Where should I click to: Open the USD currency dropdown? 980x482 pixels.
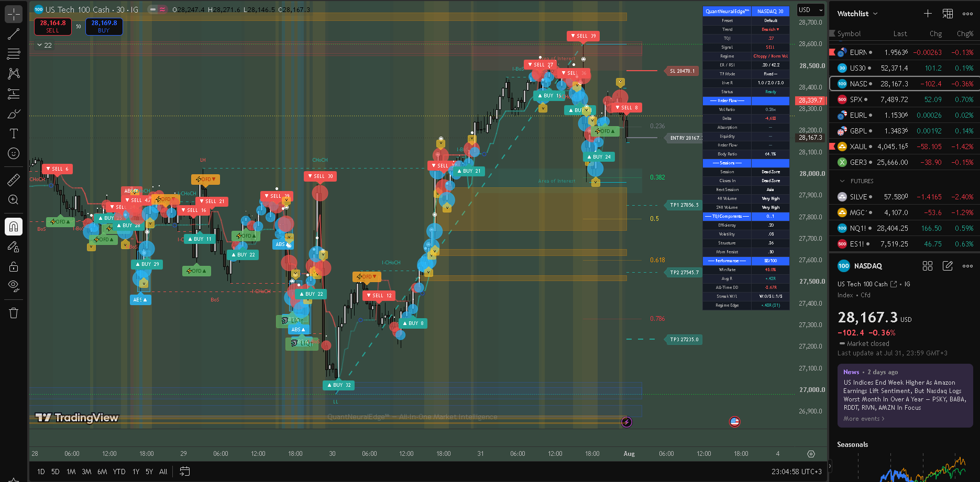810,10
